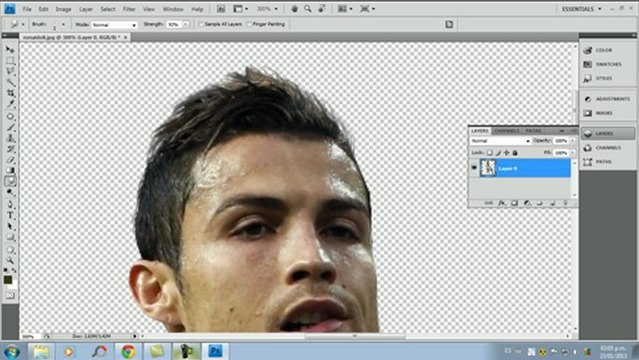Screen dimensions: 639x360
Task: Open the Filter menu
Action: pyautogui.click(x=129, y=9)
